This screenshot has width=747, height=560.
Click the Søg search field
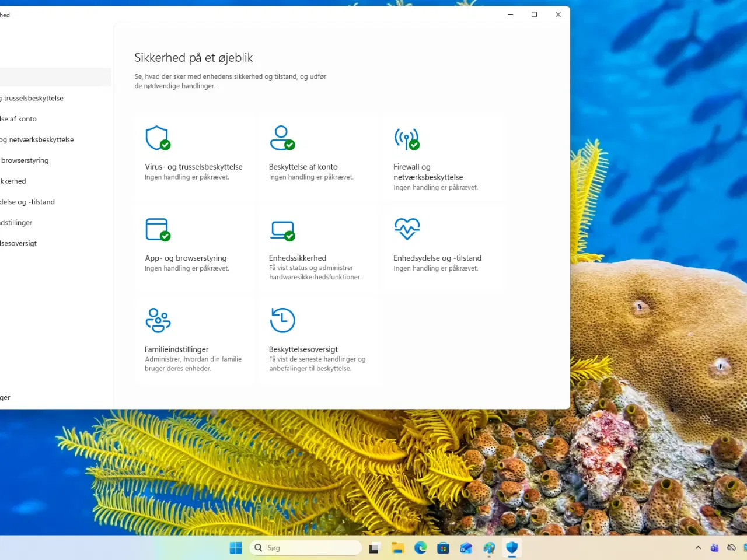point(305,547)
